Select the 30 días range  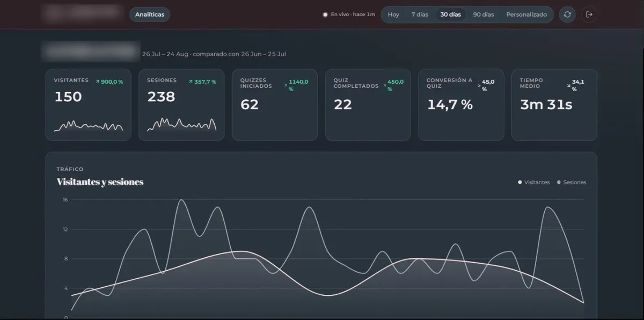pyautogui.click(x=451, y=14)
